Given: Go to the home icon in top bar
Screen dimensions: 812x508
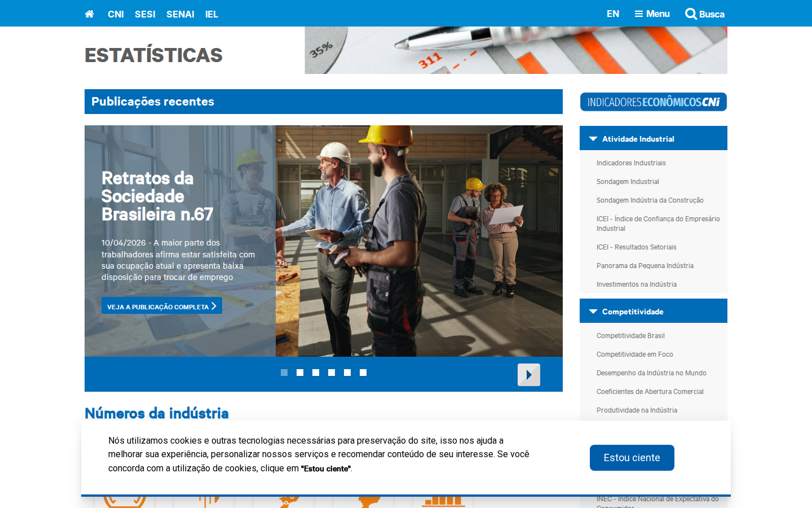Looking at the screenshot, I should [x=89, y=14].
